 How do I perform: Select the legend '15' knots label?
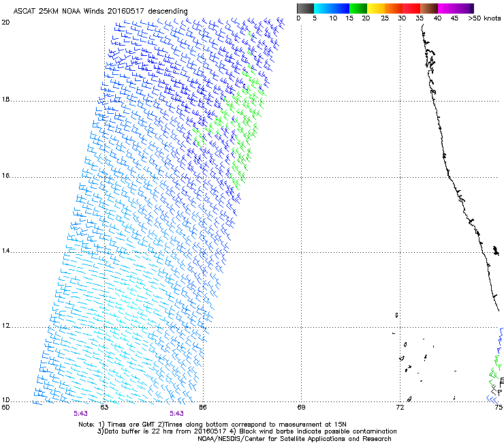click(349, 18)
